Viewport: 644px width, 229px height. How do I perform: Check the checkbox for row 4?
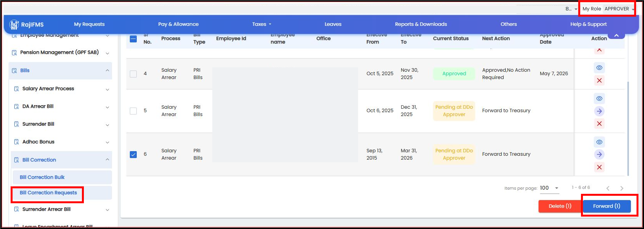[x=133, y=74]
